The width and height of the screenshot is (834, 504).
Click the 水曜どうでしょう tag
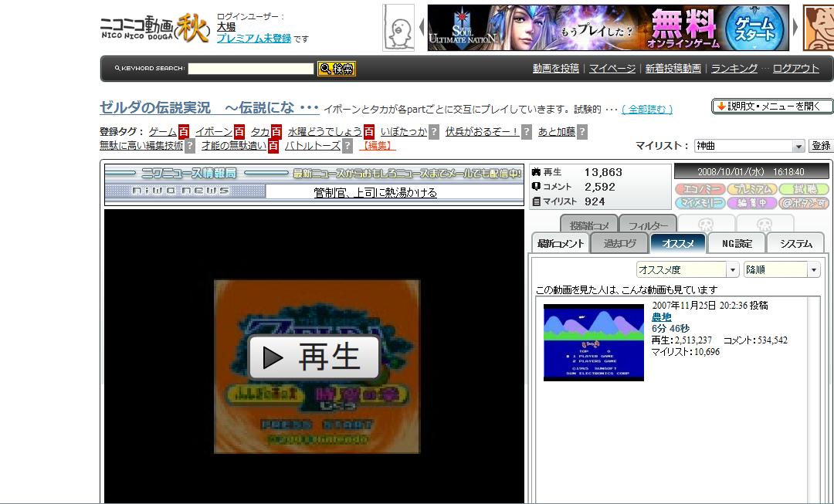[x=325, y=132]
